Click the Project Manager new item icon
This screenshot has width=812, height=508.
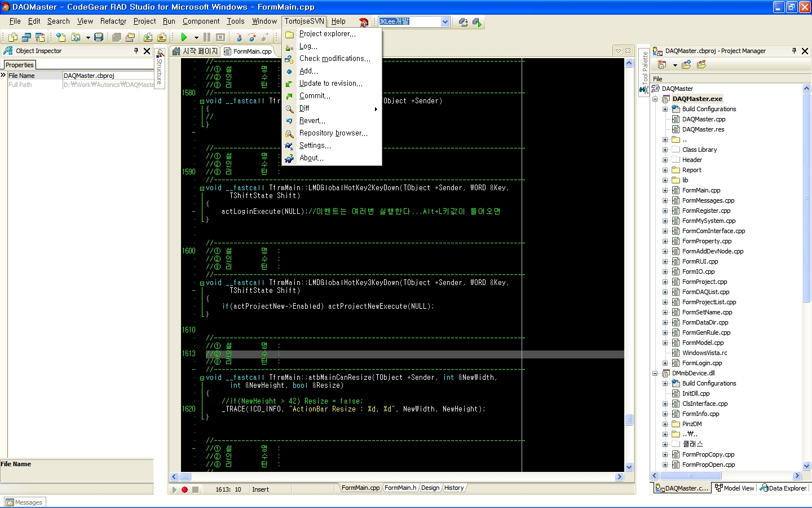pyautogui.click(x=662, y=65)
